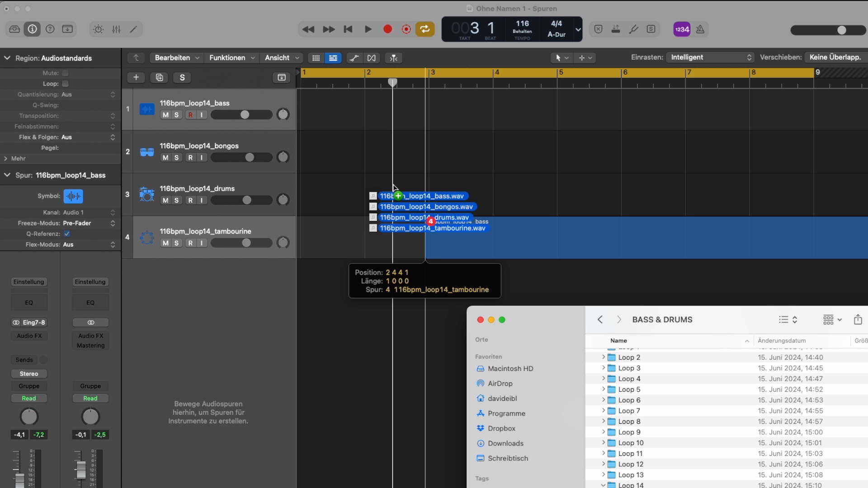Open the Bearbeiten menu
The image size is (868, 488).
pyautogui.click(x=177, y=58)
